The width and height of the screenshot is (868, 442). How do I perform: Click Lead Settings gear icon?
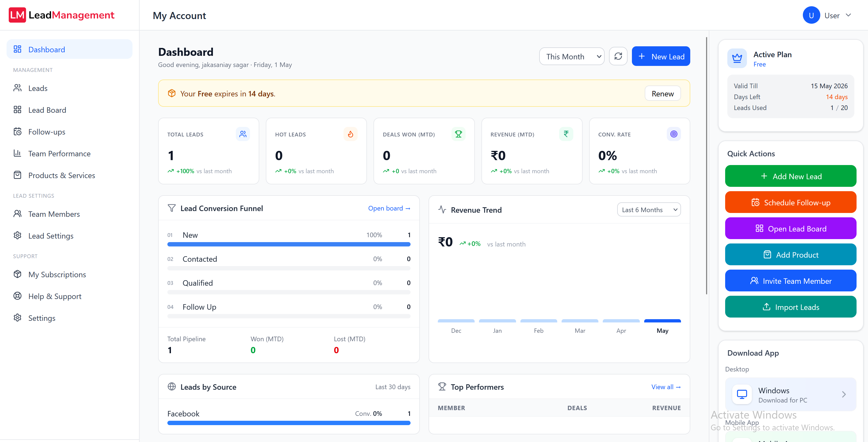(17, 236)
